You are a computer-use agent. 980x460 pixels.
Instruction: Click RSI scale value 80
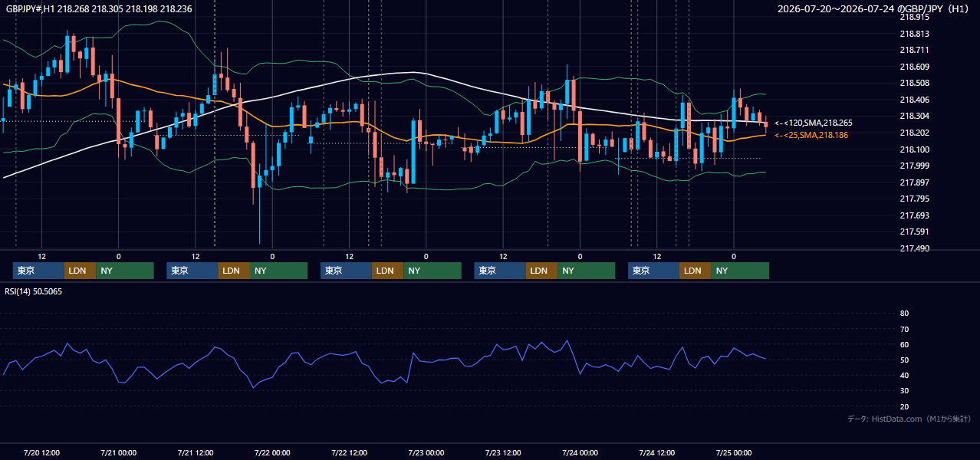904,314
